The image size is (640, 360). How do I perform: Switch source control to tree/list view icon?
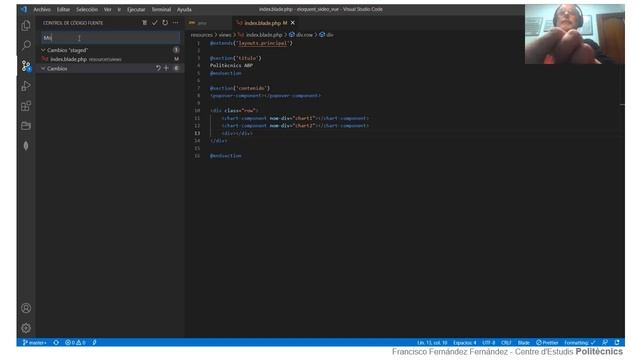(144, 23)
